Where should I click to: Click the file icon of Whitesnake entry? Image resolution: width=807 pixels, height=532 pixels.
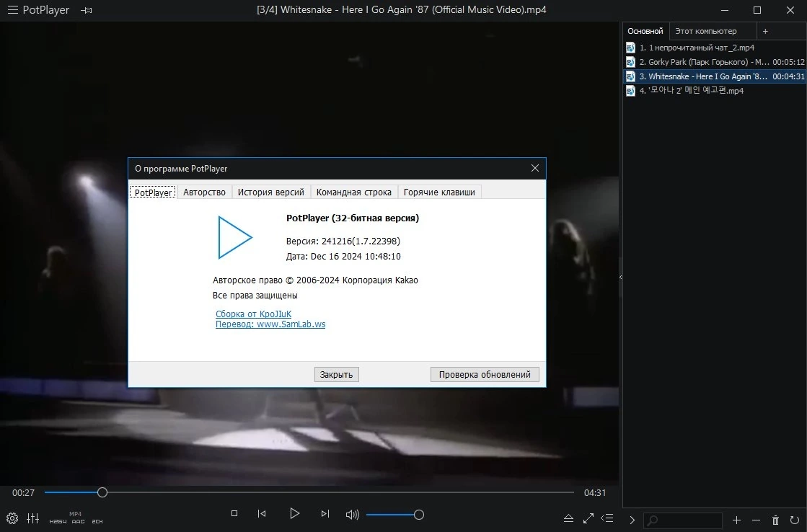[630, 76]
